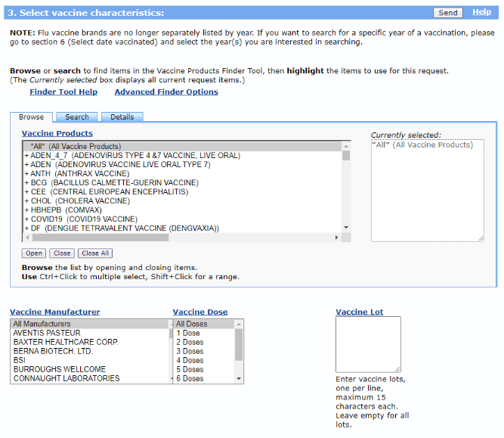The width and height of the screenshot is (504, 438).
Task: Click the Close button below product list
Action: tap(62, 253)
